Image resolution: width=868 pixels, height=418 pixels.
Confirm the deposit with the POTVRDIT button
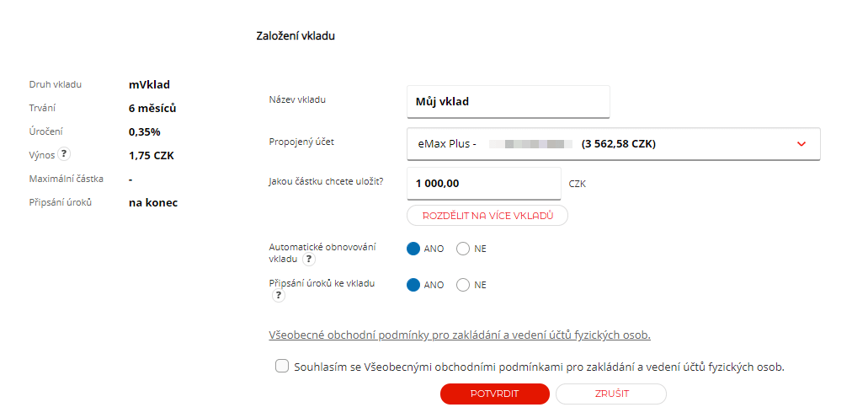[x=494, y=394]
